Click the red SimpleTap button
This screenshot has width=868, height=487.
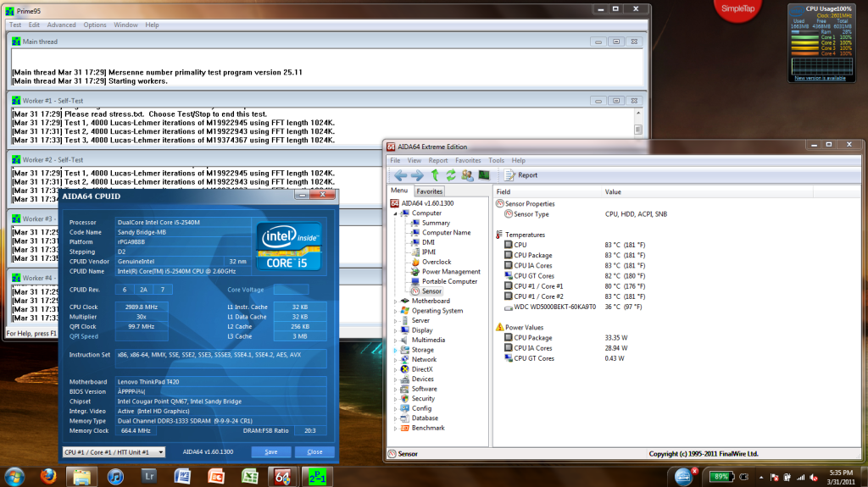click(738, 8)
